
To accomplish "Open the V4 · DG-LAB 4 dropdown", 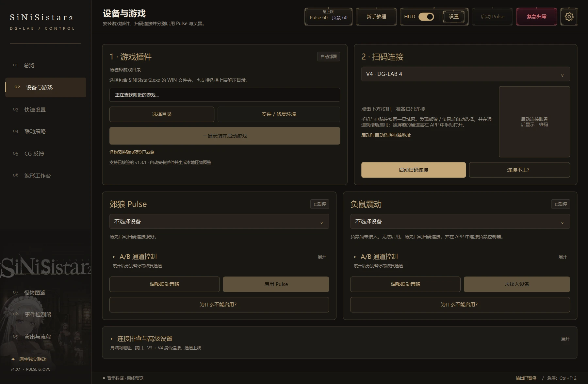I will coord(465,74).
